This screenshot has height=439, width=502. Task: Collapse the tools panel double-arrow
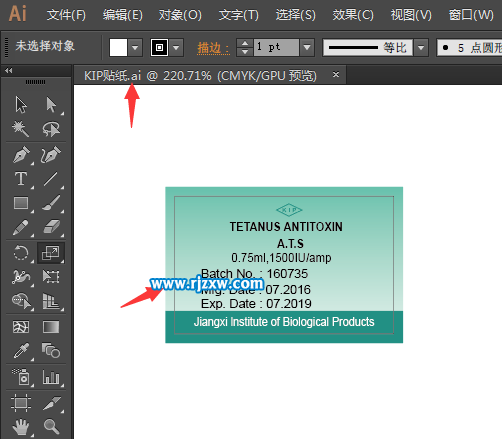pos(9,70)
